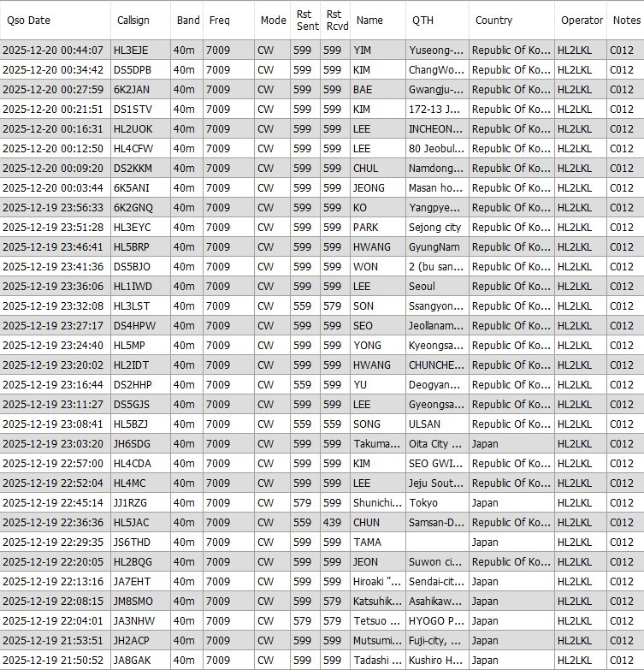The width and height of the screenshot is (644, 670).
Task: Sort by the Mode column header
Action: pyautogui.click(x=273, y=20)
